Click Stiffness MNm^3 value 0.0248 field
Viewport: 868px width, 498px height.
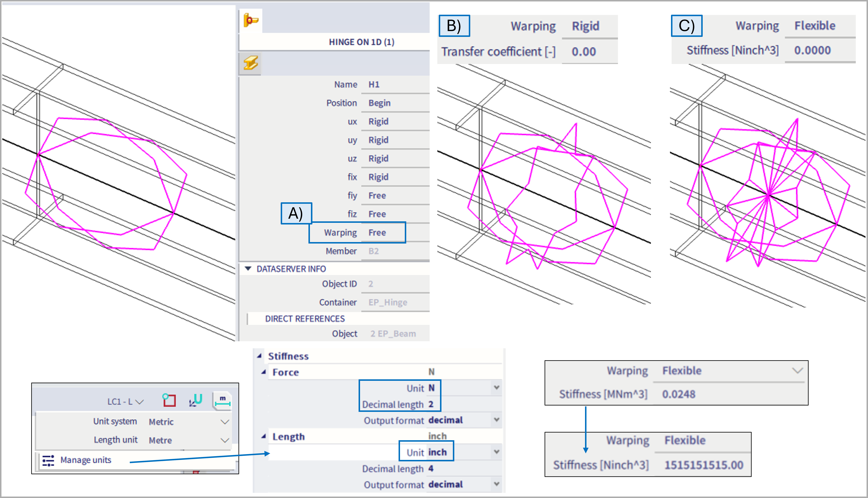coord(679,394)
